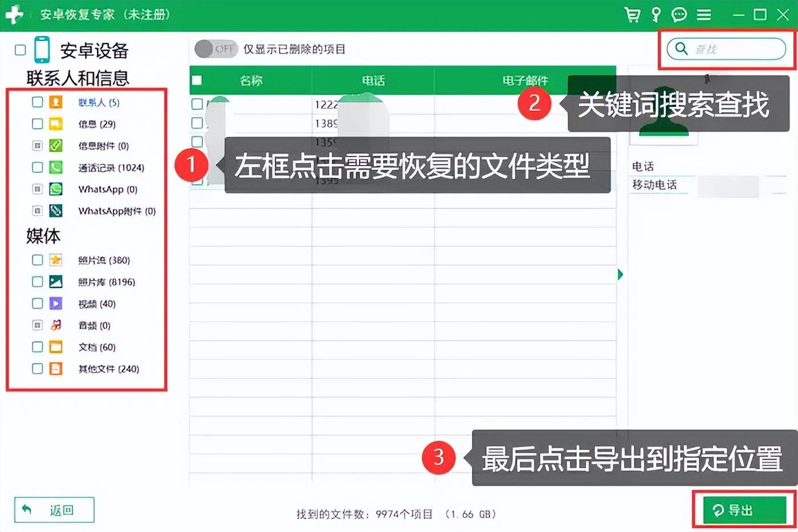The width and height of the screenshot is (798, 532).
Task: Check the 文档 (60) checkbox
Action: pos(37,346)
